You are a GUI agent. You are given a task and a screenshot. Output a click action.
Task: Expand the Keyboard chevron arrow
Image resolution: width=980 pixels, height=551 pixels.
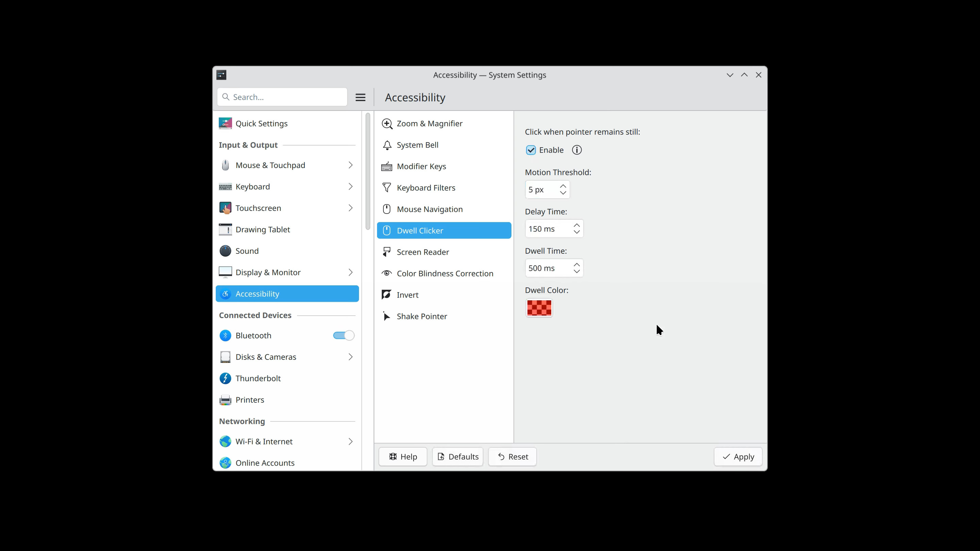click(x=350, y=187)
